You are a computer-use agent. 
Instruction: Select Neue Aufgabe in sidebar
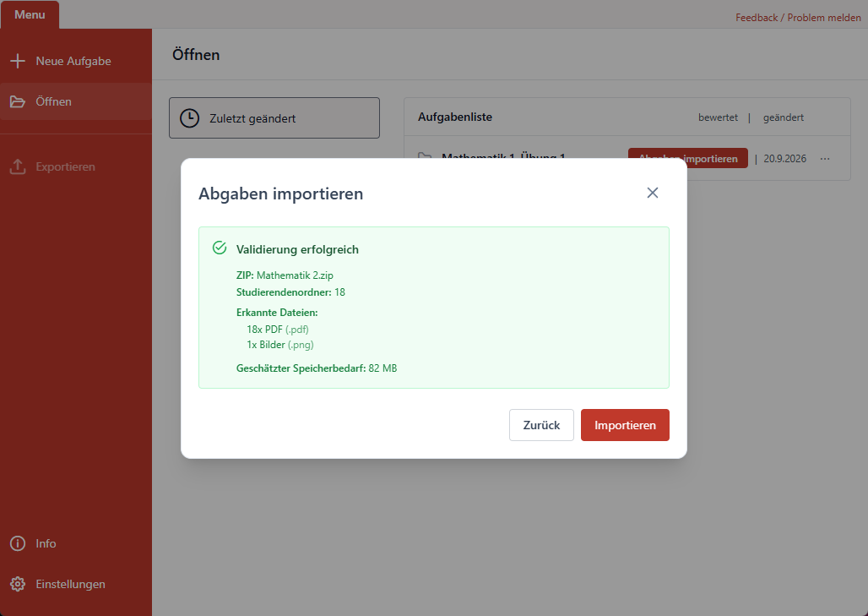76,61
